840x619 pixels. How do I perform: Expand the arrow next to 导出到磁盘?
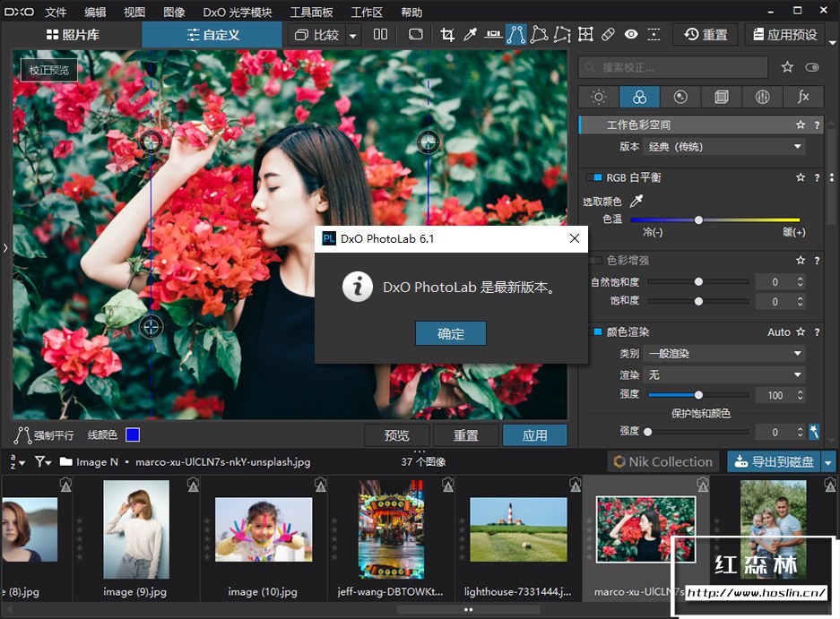tap(828, 462)
